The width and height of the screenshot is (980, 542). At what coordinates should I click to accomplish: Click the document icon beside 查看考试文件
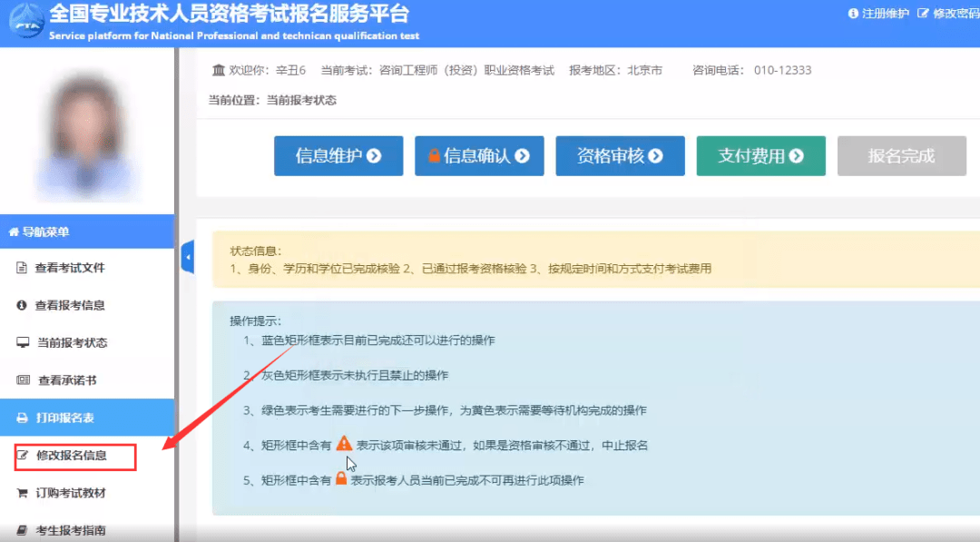(x=22, y=268)
